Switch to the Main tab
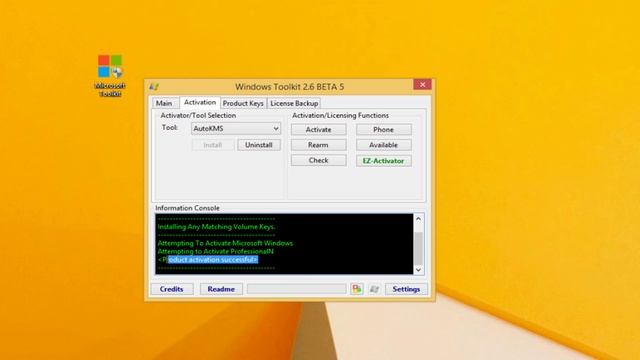 (164, 103)
